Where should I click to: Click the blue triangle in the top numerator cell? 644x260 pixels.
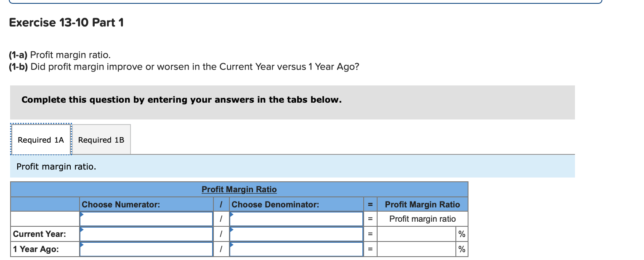(82, 215)
